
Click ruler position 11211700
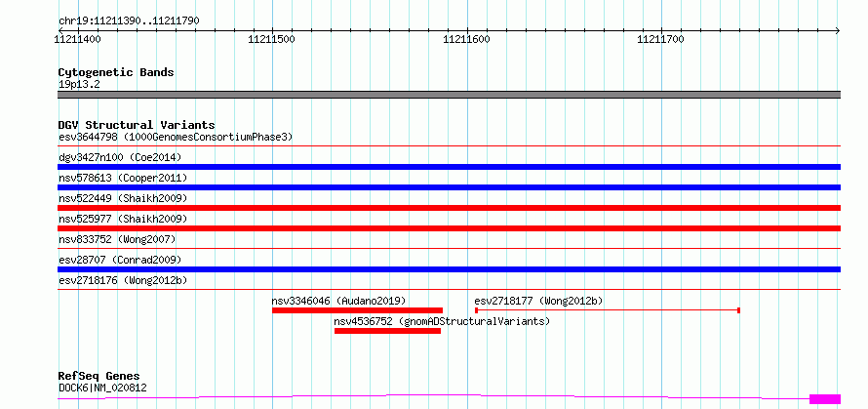pyautogui.click(x=661, y=39)
